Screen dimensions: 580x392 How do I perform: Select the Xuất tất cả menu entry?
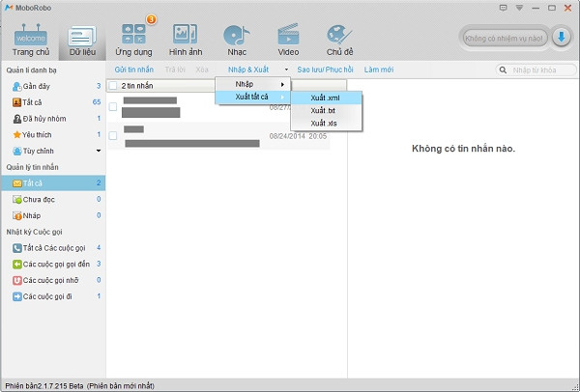pyautogui.click(x=253, y=97)
